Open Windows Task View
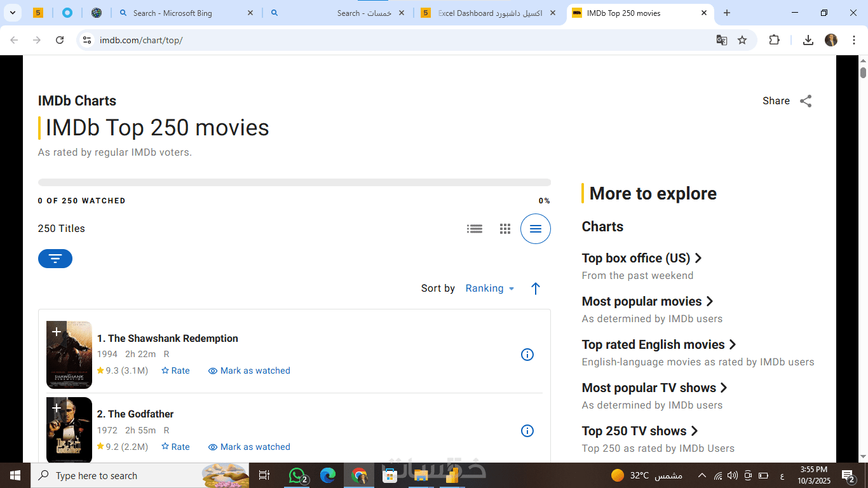Image resolution: width=868 pixels, height=488 pixels. [x=264, y=475]
